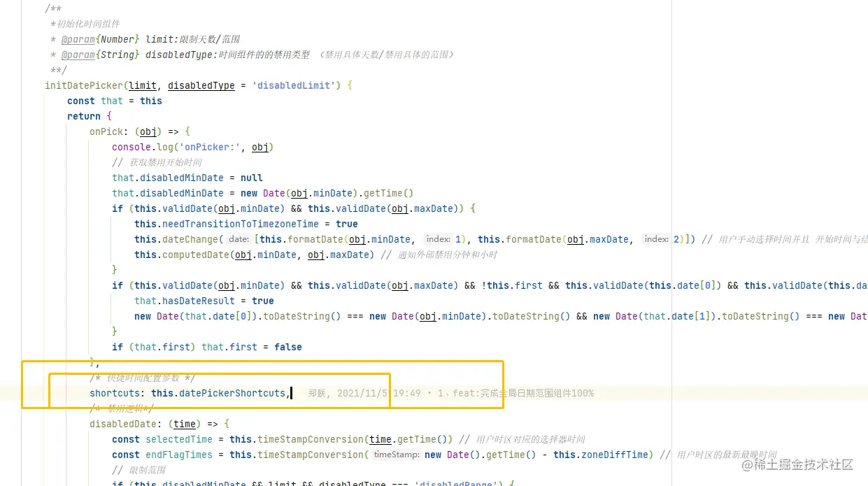The width and height of the screenshot is (868, 486).
Task: Click the 'return {' statement
Action: click(90, 116)
